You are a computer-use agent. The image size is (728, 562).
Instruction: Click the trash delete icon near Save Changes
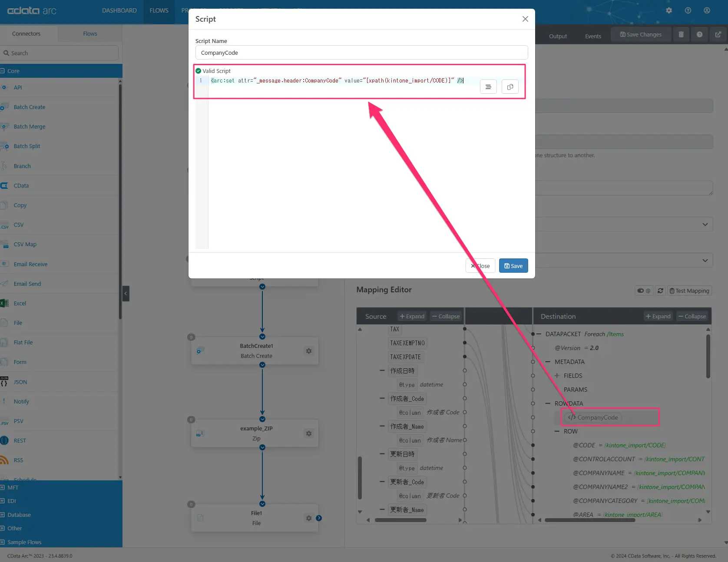click(681, 34)
